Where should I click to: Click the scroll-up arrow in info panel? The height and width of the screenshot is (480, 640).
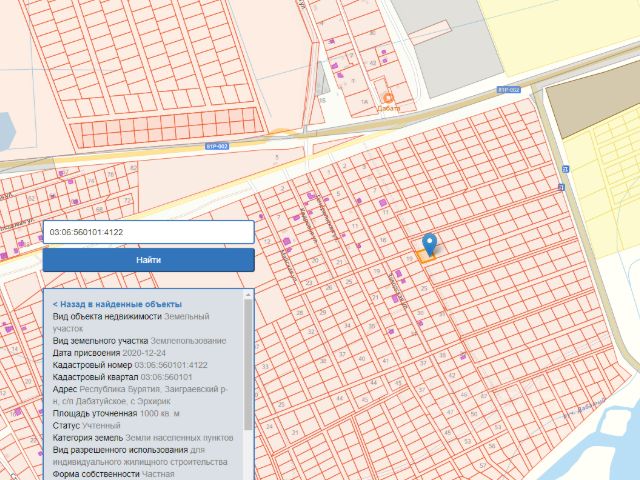pos(248,294)
